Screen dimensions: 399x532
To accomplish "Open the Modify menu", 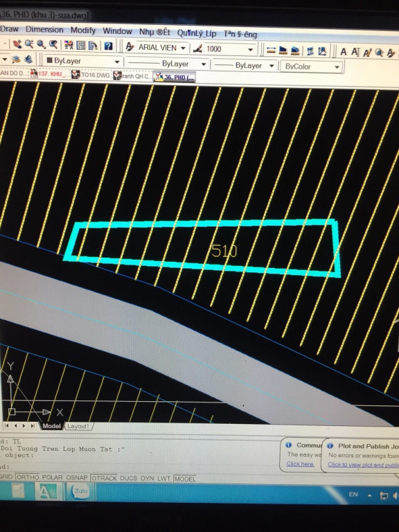I will 83,30.
